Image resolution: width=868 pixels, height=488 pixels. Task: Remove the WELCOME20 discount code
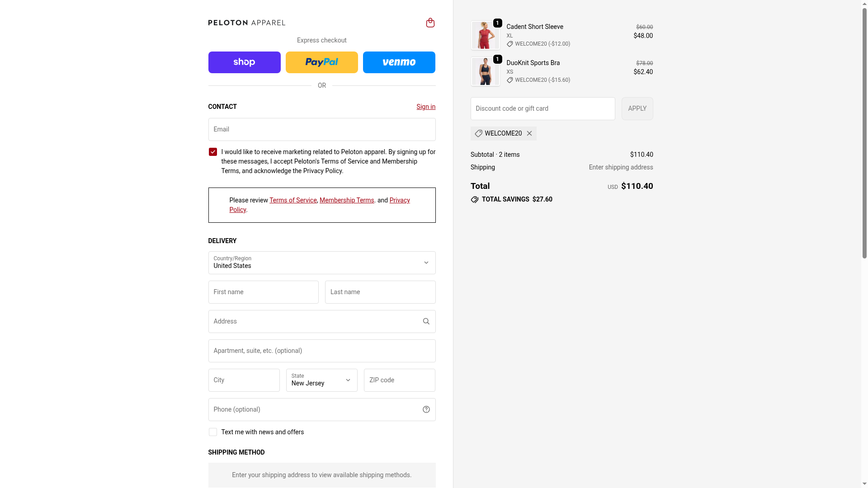click(x=529, y=133)
